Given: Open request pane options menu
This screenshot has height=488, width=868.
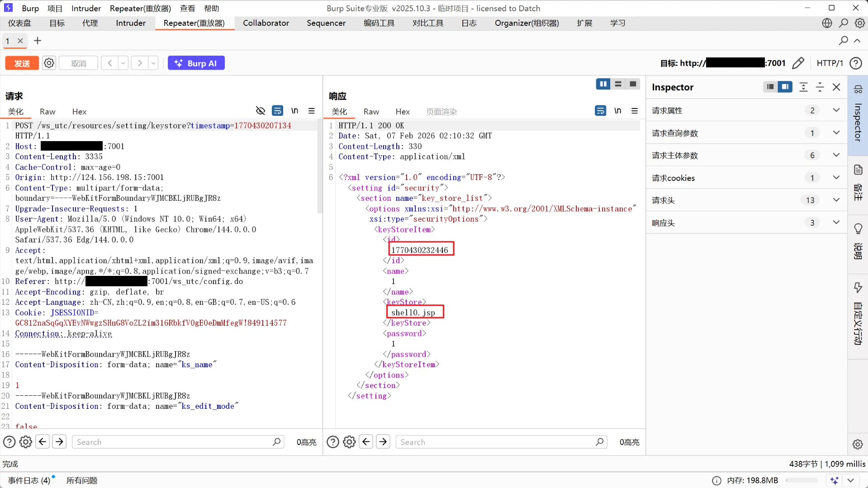Looking at the screenshot, I should click(312, 111).
